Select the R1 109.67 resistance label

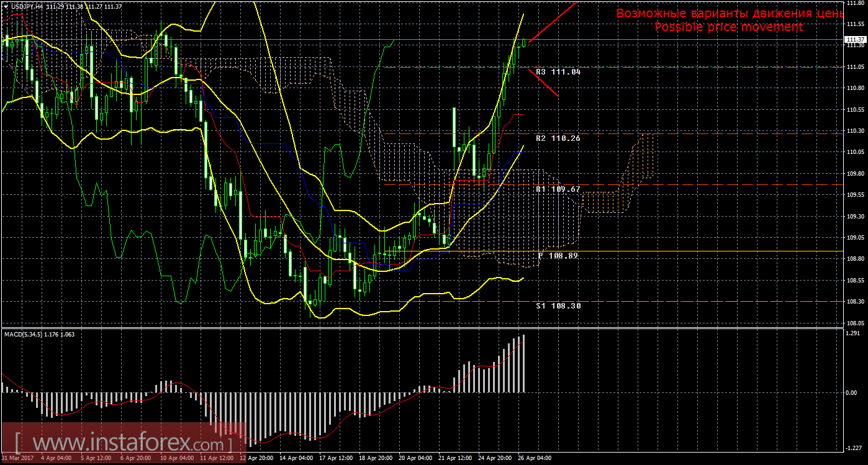point(558,189)
